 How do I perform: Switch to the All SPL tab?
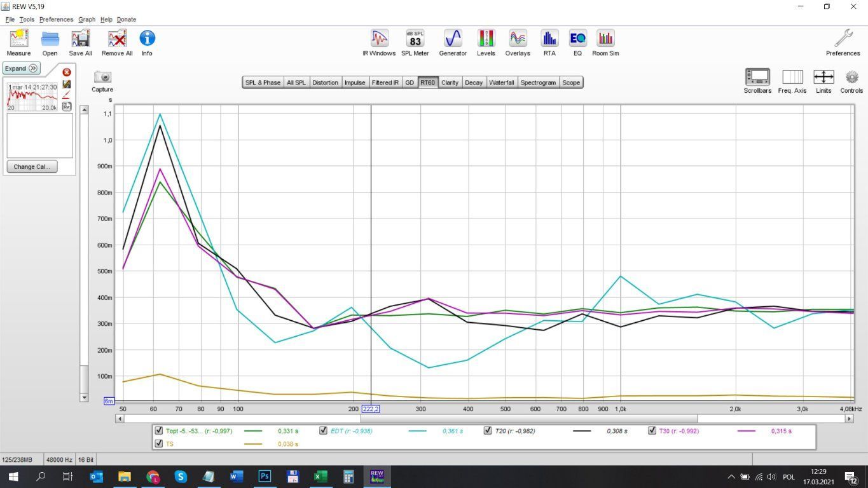click(x=296, y=83)
